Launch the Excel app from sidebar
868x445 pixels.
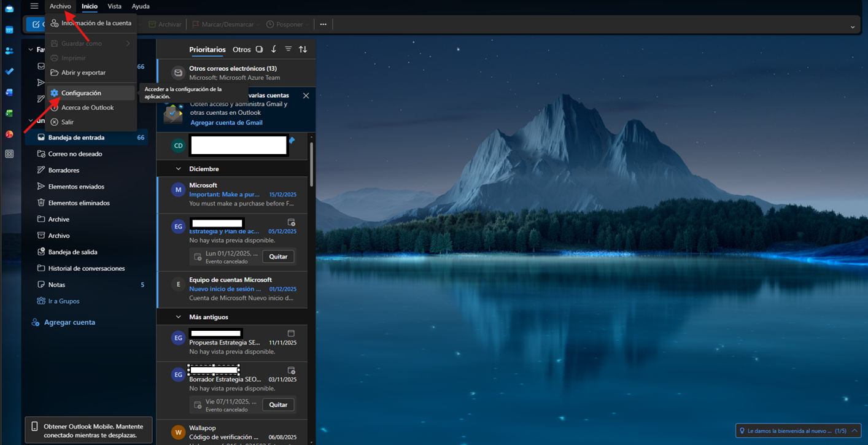pyautogui.click(x=9, y=113)
